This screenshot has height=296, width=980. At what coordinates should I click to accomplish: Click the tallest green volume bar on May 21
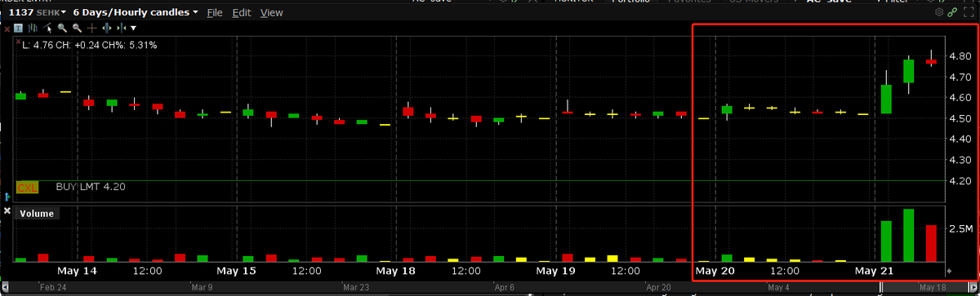(908, 235)
